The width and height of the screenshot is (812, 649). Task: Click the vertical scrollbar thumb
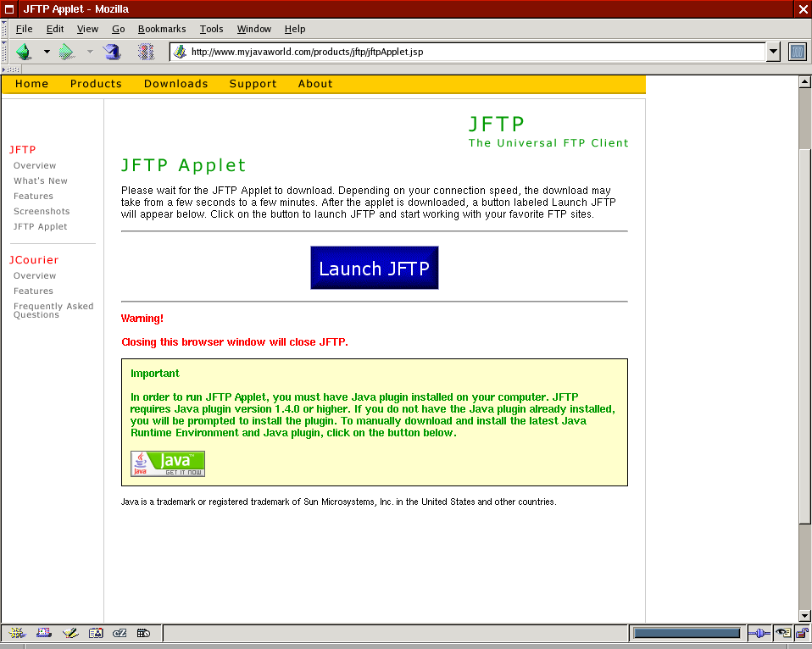pyautogui.click(x=804, y=336)
